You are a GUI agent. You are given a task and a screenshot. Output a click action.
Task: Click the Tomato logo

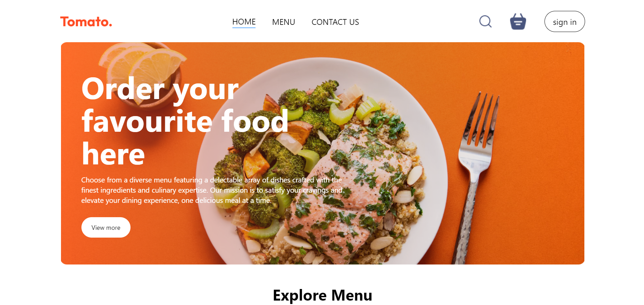coord(86,22)
